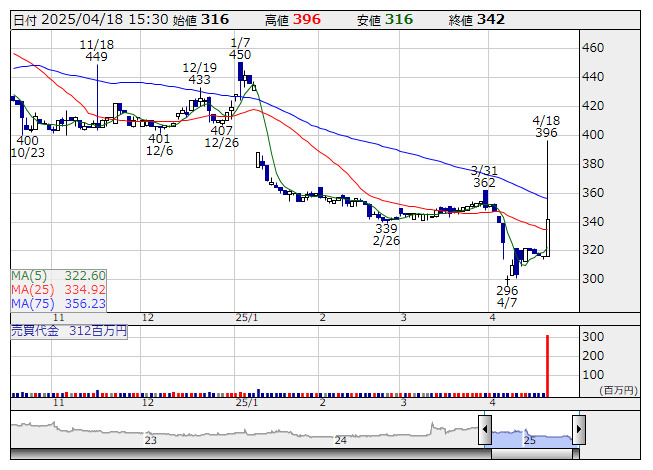The height and width of the screenshot is (470, 653).
Task: Click the 1/7 450 high price annotation
Action: tap(240, 49)
